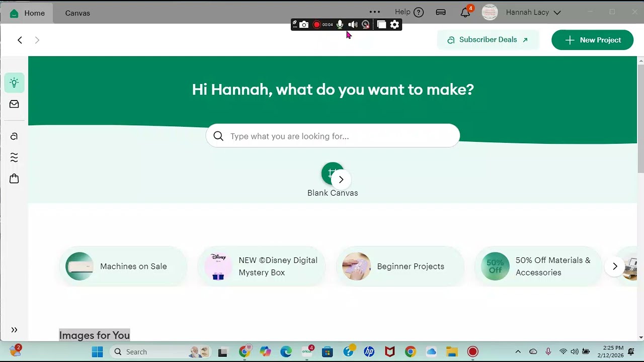Image resolution: width=644 pixels, height=362 pixels.
Task: Open the wavy lines sidebar icon
Action: [14, 157]
